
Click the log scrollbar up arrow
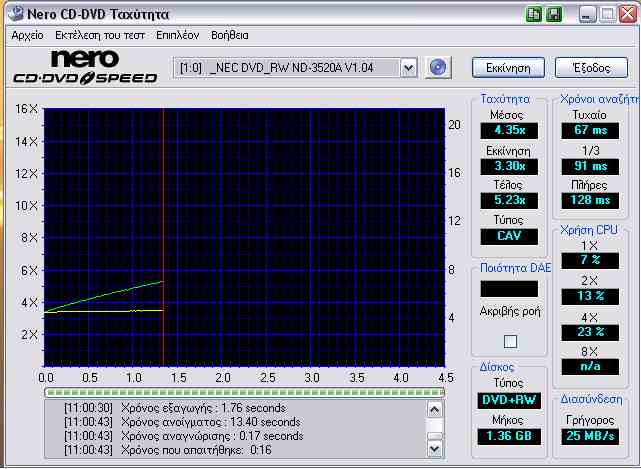click(434, 409)
